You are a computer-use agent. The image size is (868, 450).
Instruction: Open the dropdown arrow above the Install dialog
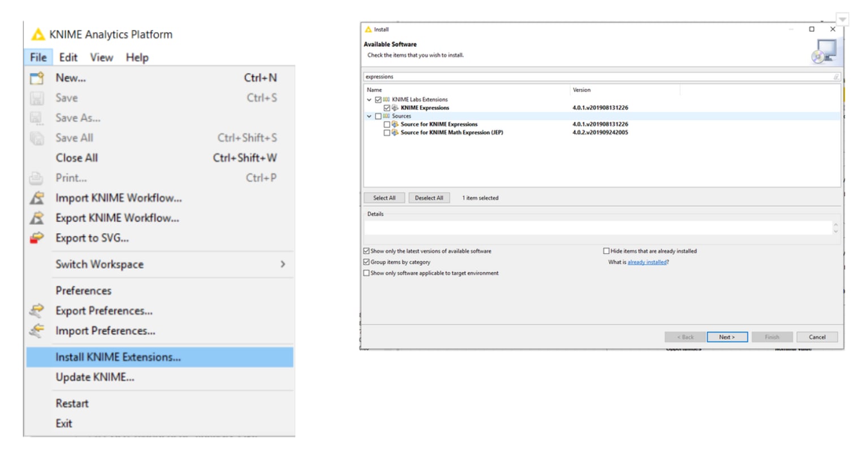842,20
